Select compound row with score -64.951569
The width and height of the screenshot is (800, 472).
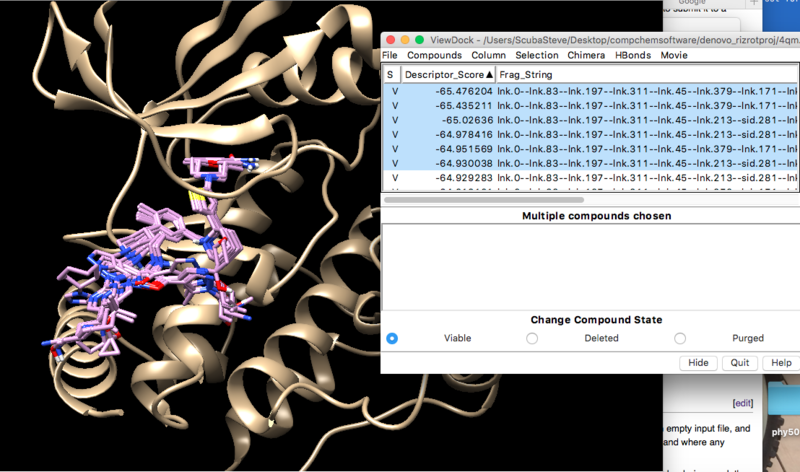pos(590,149)
